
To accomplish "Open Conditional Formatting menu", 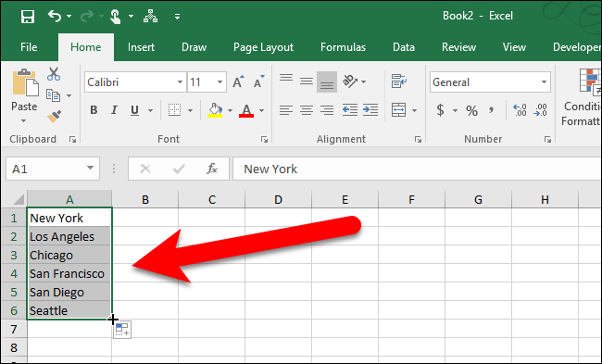I will coord(582,97).
